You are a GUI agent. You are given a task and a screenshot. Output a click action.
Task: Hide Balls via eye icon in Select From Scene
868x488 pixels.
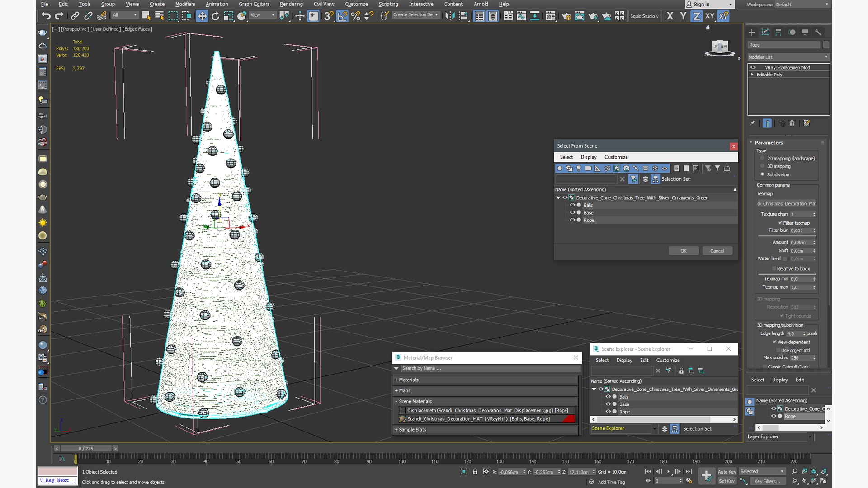tap(572, 205)
